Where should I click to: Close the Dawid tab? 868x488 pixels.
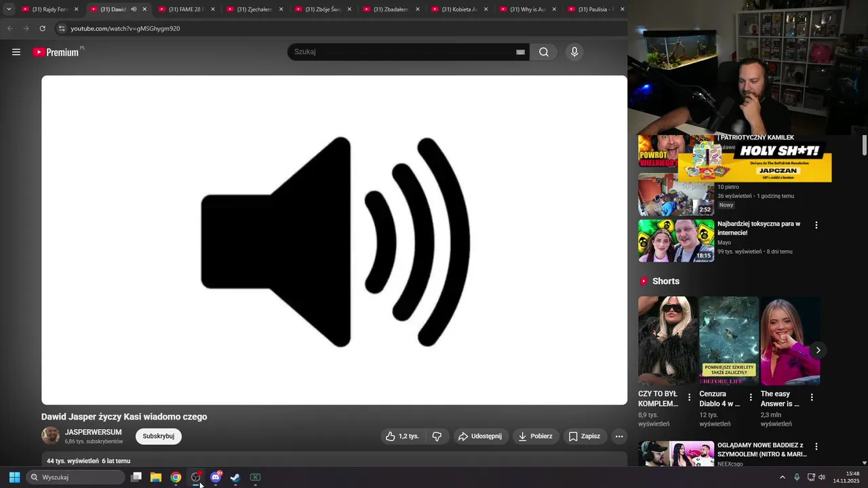[144, 9]
